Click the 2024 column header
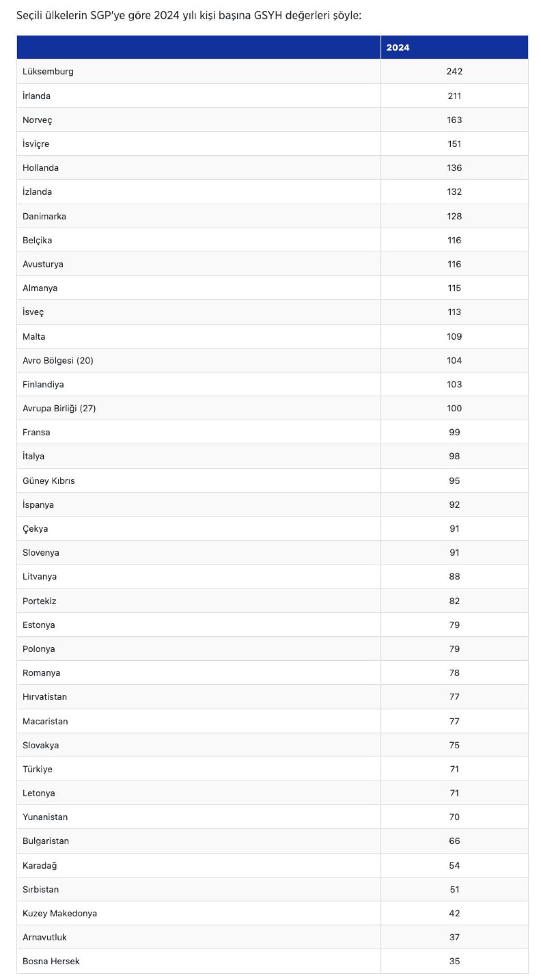 click(398, 47)
